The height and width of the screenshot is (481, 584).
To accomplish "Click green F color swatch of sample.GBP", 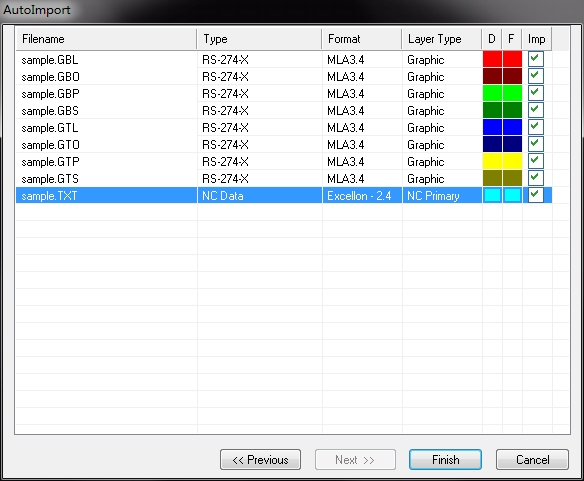I will (x=512, y=93).
